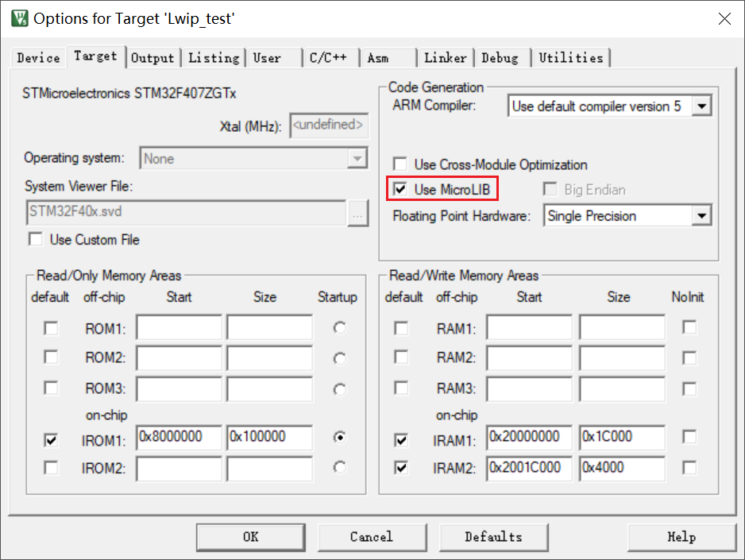
Task: Uncheck the IRAM2 default checkbox
Action: tap(401, 468)
